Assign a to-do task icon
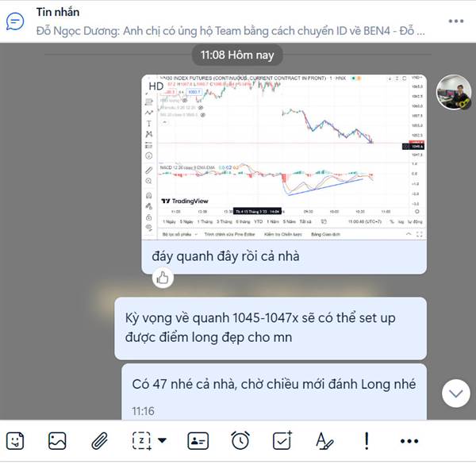This screenshot has width=476, height=476. pos(282,440)
